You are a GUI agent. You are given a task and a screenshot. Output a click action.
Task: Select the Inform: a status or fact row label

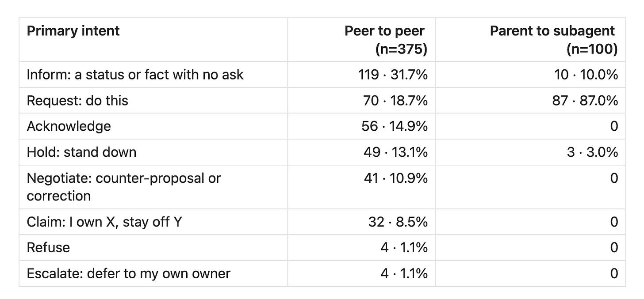tap(135, 75)
